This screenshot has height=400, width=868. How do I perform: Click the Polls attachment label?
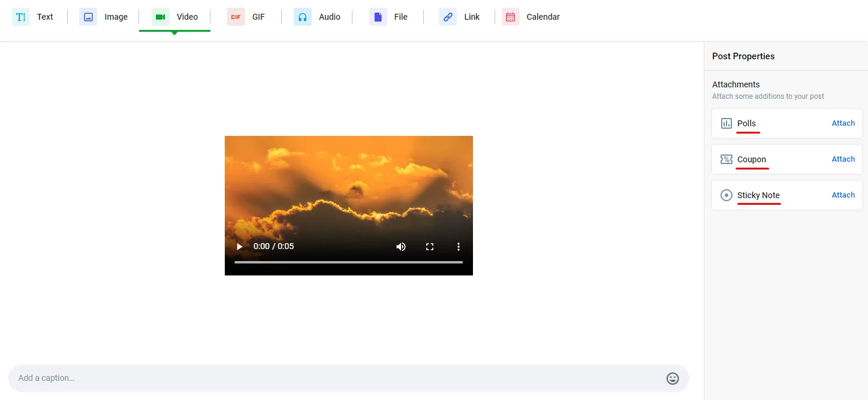click(x=746, y=123)
